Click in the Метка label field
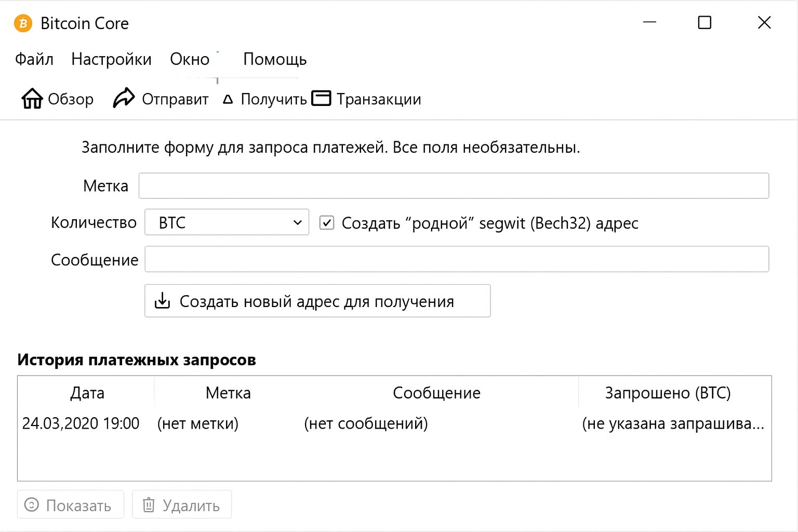 pyautogui.click(x=453, y=186)
